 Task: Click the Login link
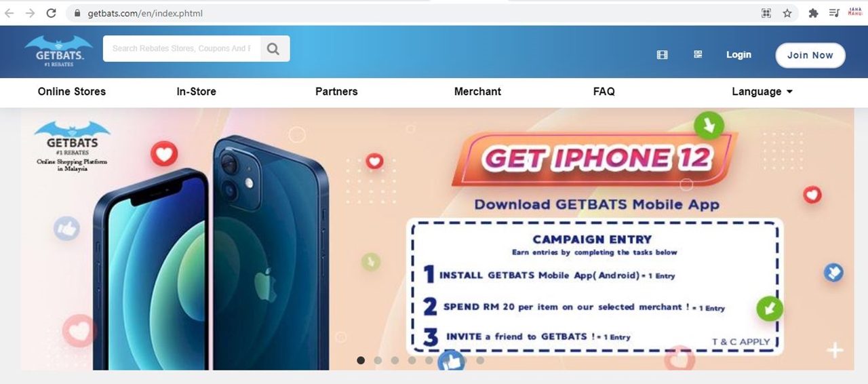[x=738, y=55]
